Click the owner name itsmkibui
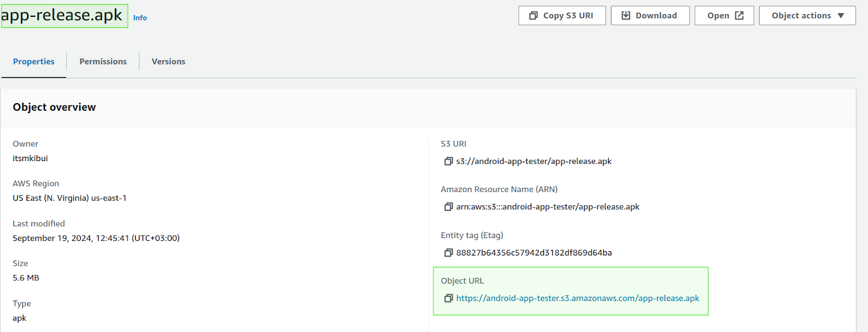 coord(30,158)
